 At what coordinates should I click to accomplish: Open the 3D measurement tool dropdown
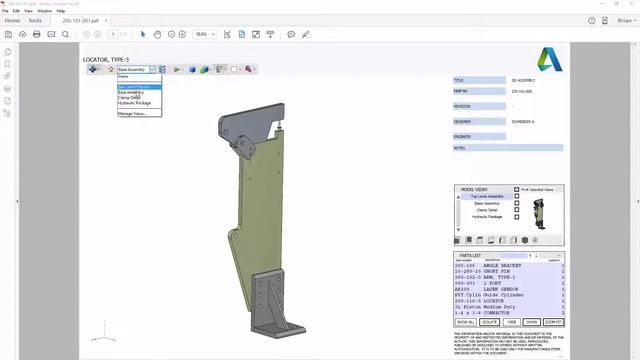[x=249, y=69]
